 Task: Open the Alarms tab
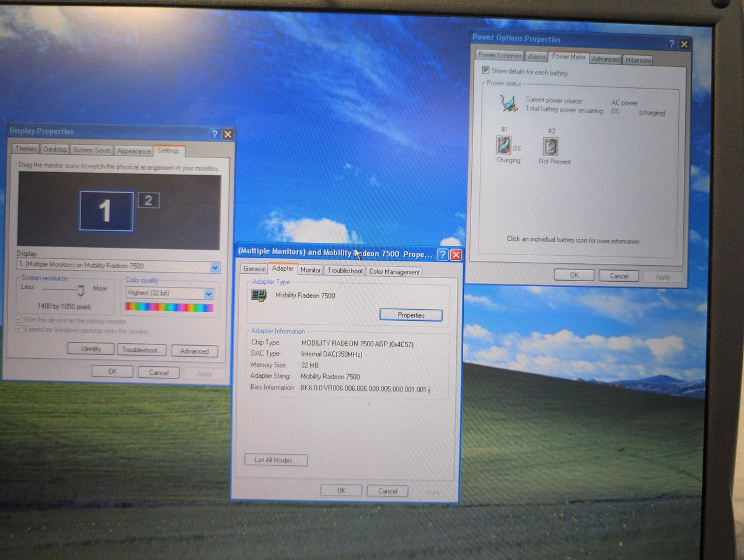pos(537,56)
